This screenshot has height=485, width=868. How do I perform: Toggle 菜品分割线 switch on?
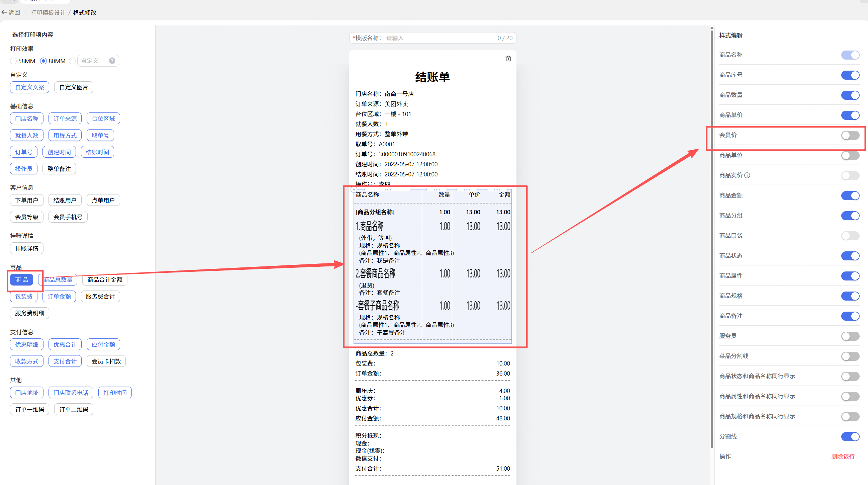click(x=850, y=356)
